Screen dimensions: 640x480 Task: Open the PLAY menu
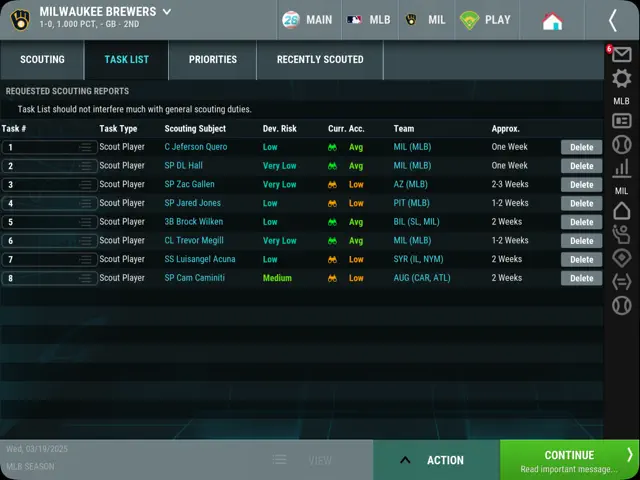487,20
